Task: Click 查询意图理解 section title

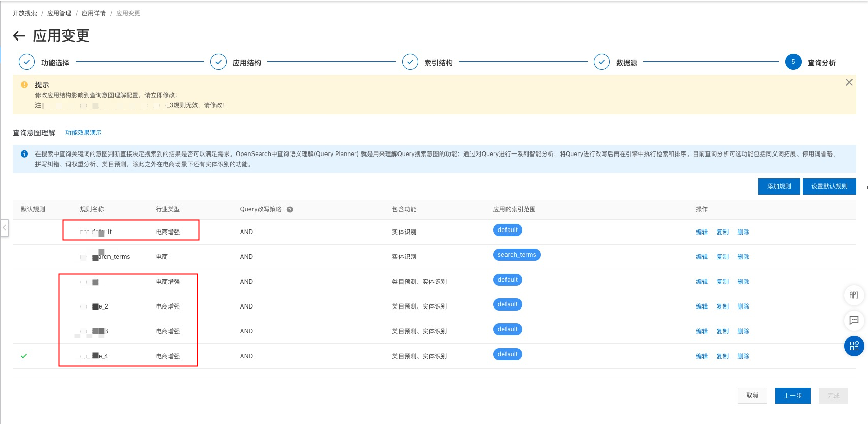Action: tap(34, 133)
